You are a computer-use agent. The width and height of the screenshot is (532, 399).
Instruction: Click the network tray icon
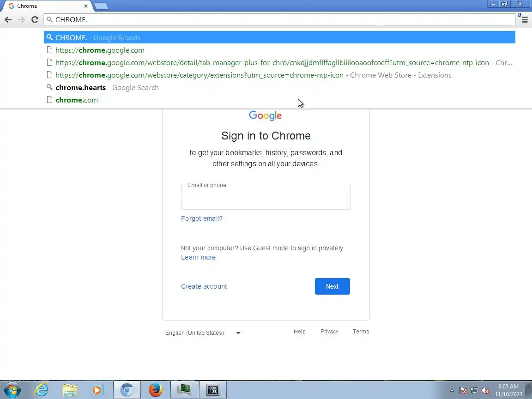pos(474,391)
